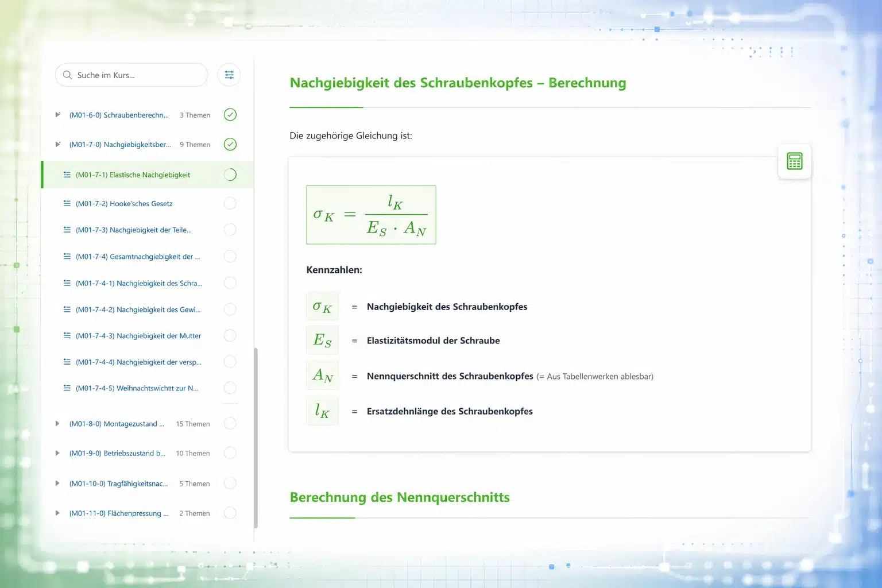
Task: Click the sidebar vertical scrollbar
Action: 256,436
